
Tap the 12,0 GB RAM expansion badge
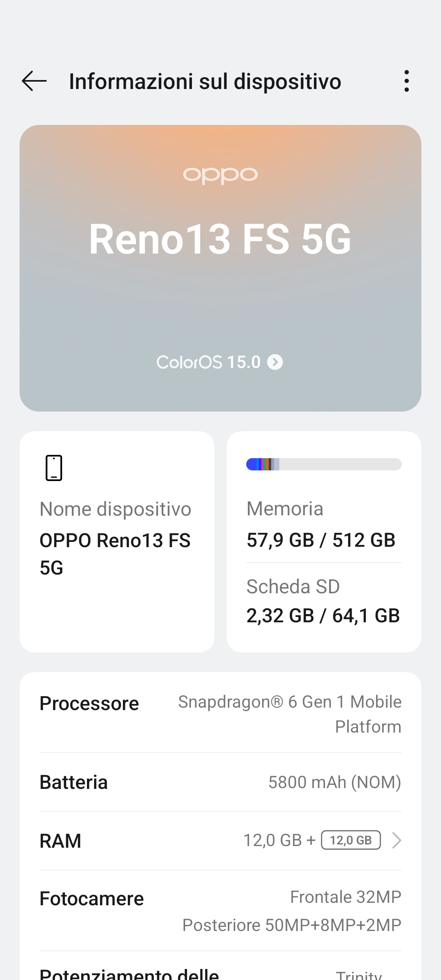351,840
